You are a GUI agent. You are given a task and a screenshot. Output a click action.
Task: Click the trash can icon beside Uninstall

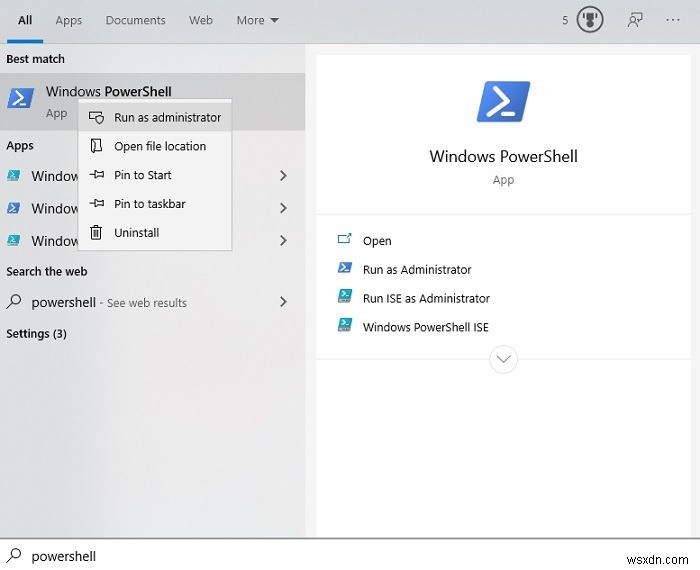[96, 232]
